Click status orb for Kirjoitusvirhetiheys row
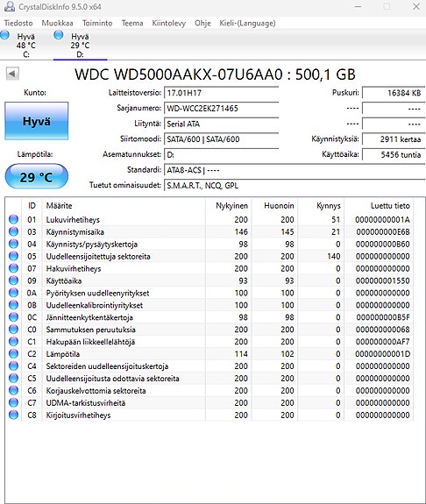The width and height of the screenshot is (426, 504). (13, 415)
